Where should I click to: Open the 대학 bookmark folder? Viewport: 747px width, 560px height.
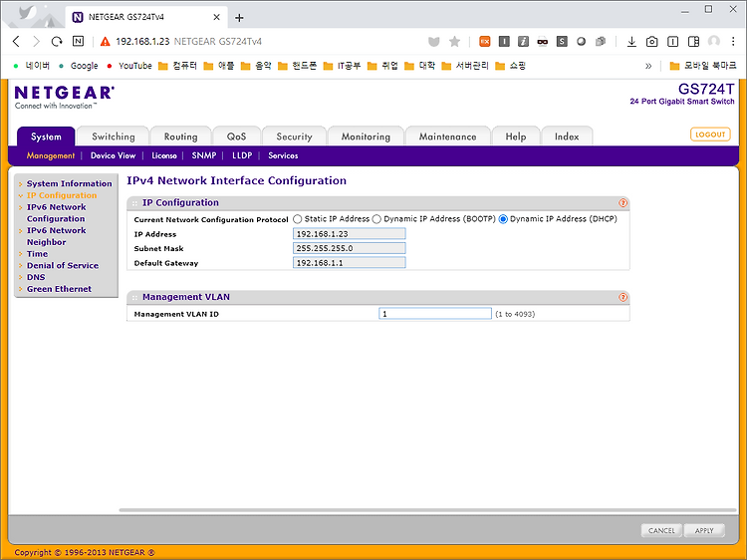tap(419, 66)
